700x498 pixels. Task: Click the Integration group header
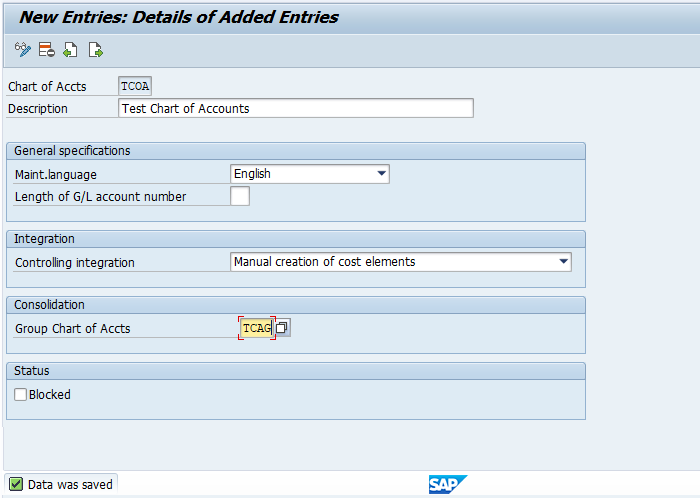pos(45,239)
